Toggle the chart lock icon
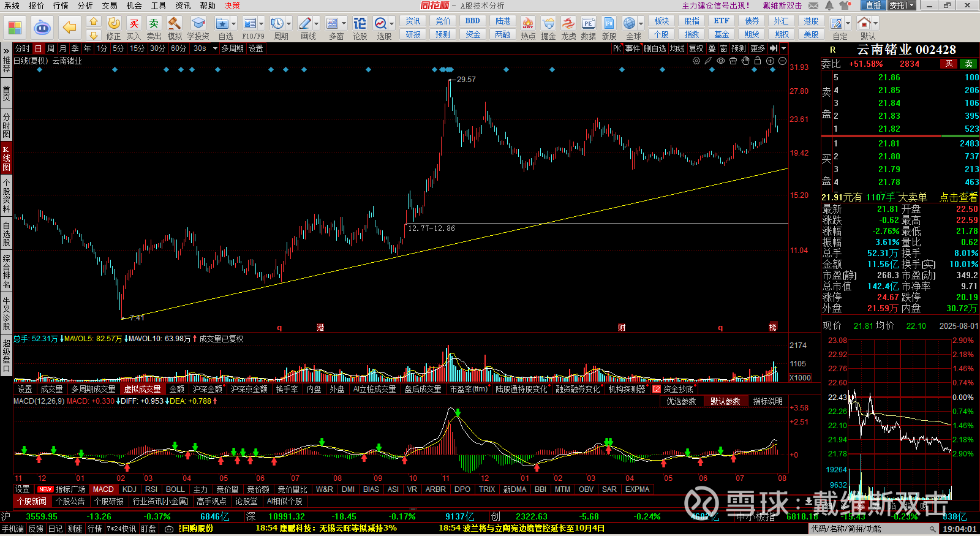This screenshot has height=536, width=980. point(758,61)
